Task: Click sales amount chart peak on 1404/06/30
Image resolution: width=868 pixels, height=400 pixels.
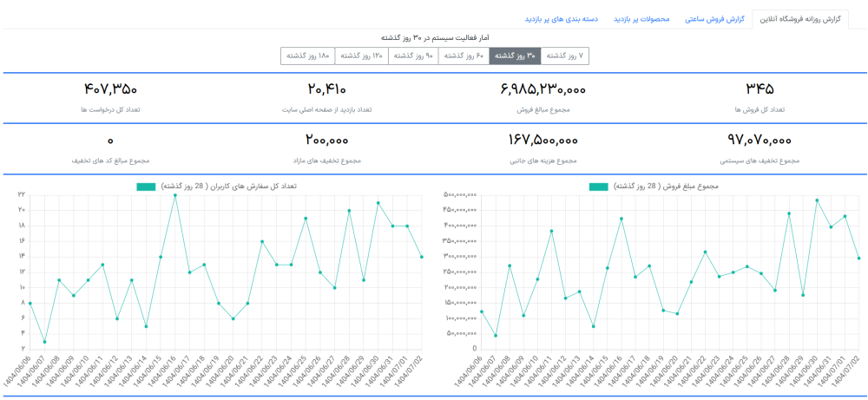Action: [816, 200]
